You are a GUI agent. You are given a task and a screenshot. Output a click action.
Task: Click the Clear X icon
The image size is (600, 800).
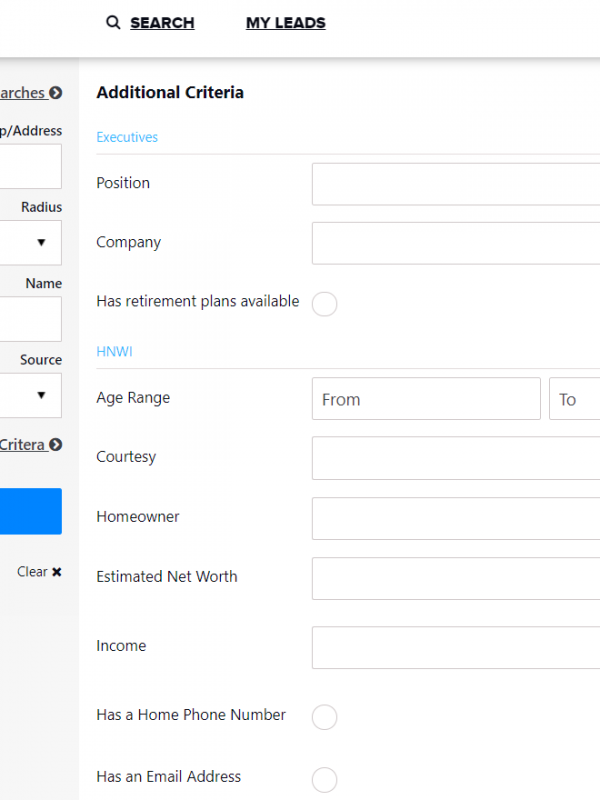coord(57,572)
